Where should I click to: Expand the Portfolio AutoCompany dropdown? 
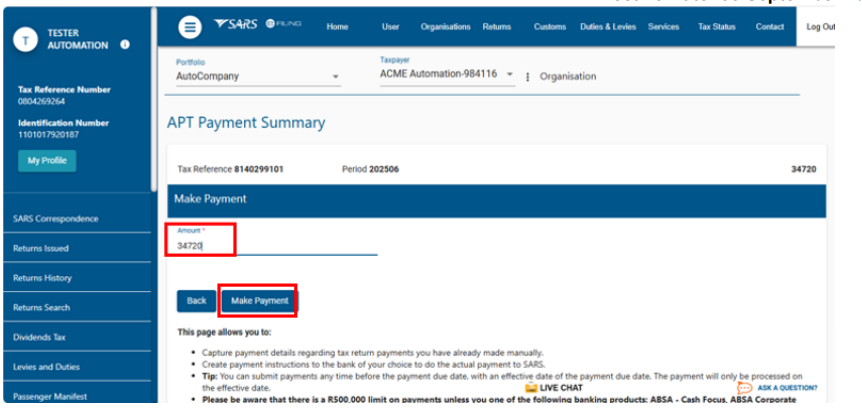pos(335,76)
